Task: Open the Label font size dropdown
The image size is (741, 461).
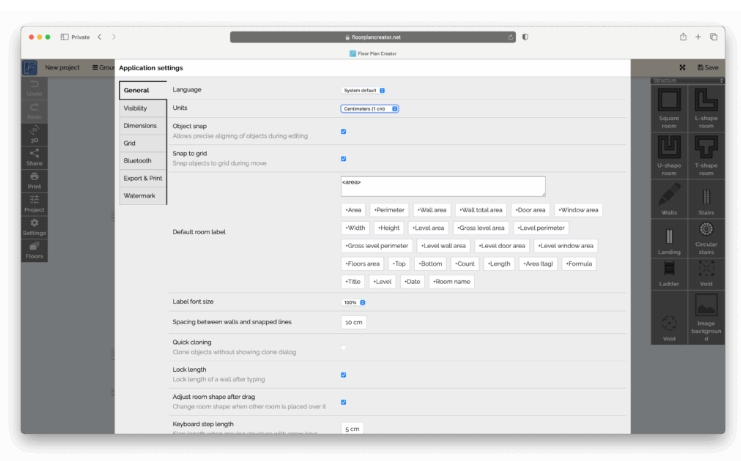Action: [x=355, y=302]
